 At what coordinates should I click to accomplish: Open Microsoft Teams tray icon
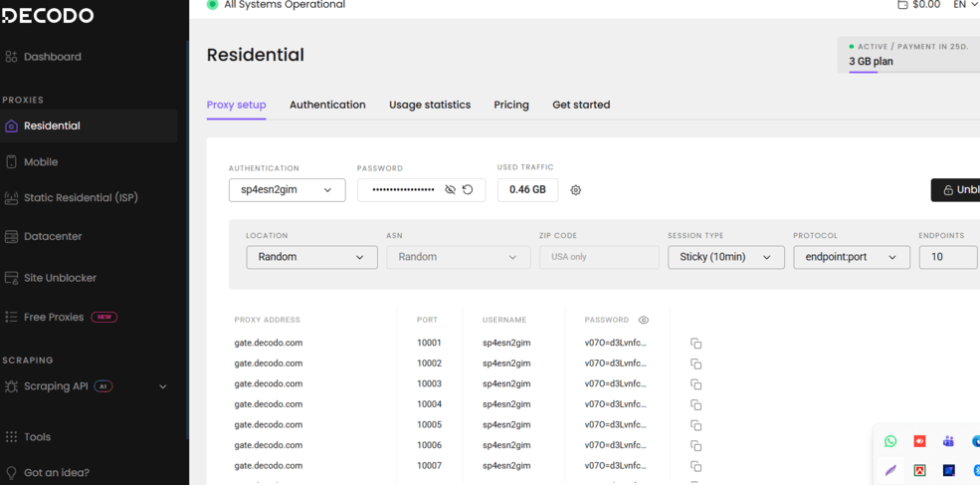click(x=948, y=441)
